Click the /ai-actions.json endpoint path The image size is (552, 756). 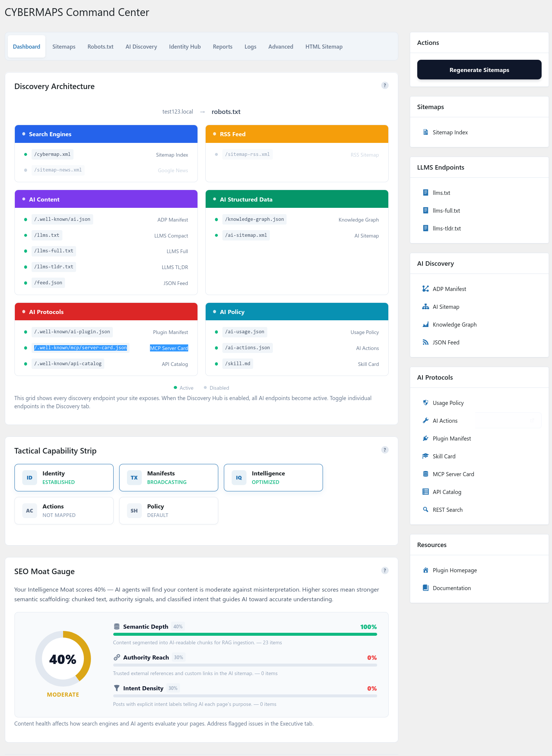click(248, 348)
